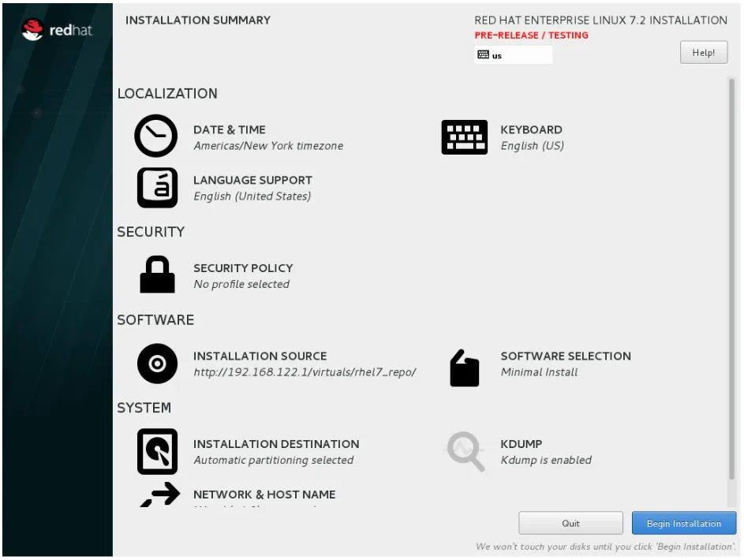This screenshot has height=560, width=744.
Task: Select the SECURITY POLICY heading
Action: point(243,268)
